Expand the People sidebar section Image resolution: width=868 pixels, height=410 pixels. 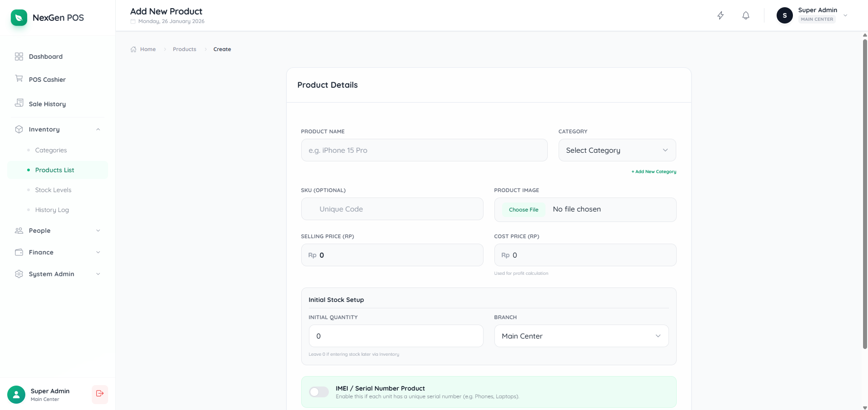tap(98, 230)
